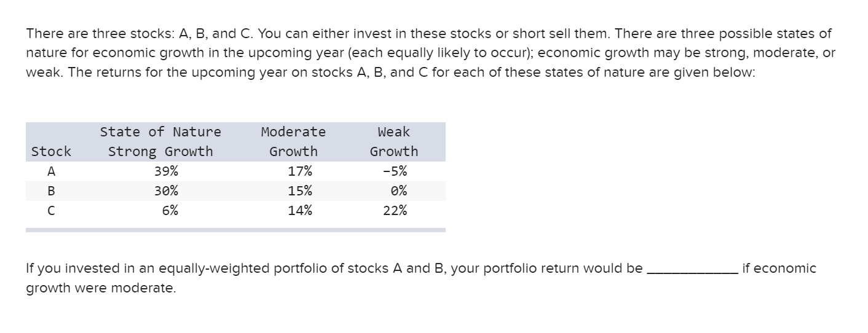Click the -5% weak growth cell
Viewport: 868px width, 333px height.
pos(394,171)
